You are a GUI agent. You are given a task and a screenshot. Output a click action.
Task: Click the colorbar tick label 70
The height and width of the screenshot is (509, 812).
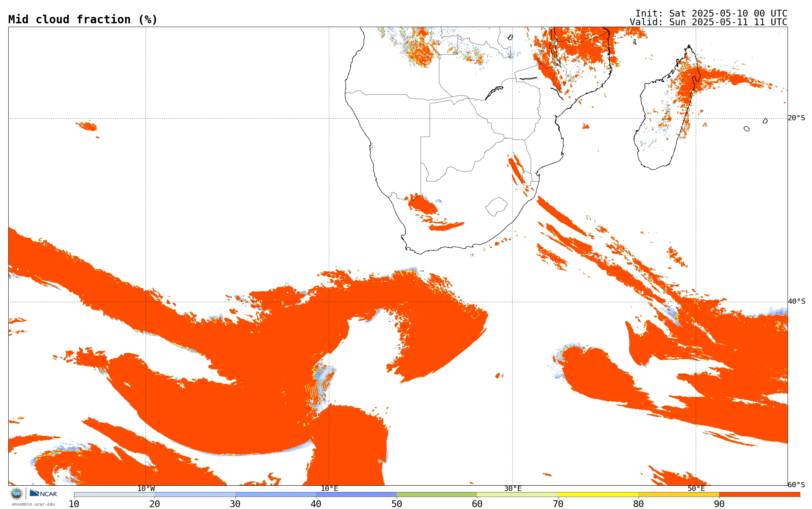558,504
